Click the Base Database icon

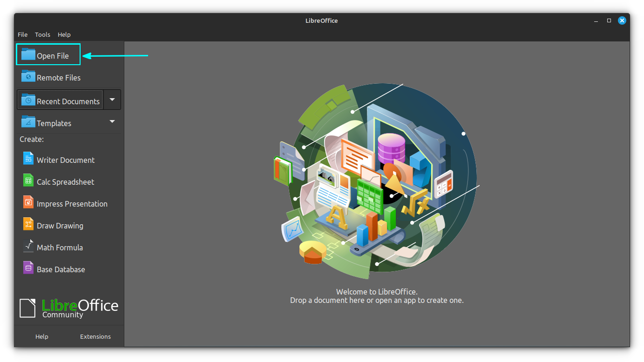(x=28, y=268)
